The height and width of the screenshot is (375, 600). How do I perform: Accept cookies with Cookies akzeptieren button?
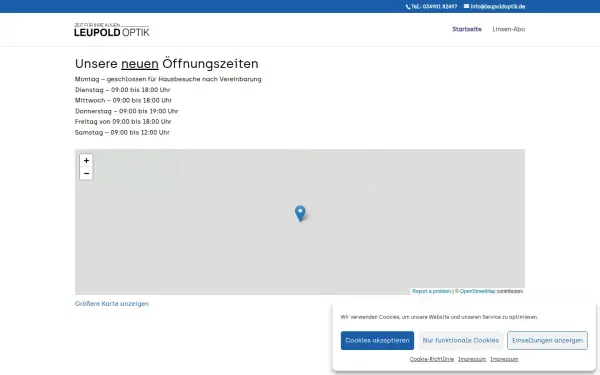click(377, 340)
